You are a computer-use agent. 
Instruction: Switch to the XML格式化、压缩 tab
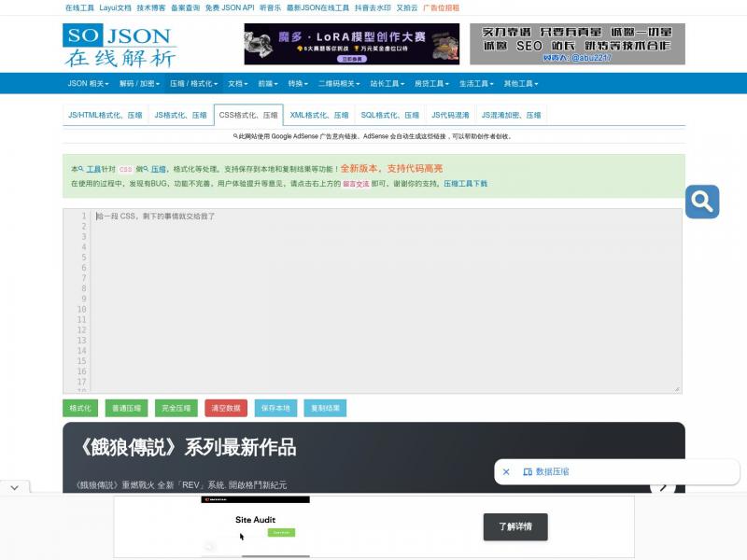[x=319, y=116]
